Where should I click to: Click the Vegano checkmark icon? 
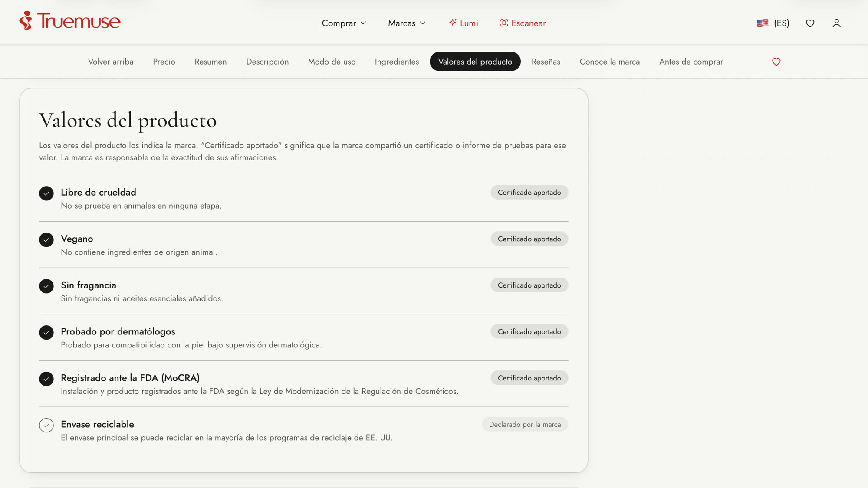point(46,239)
